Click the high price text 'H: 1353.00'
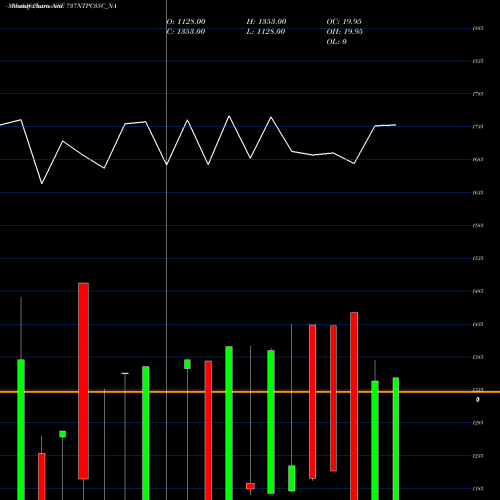 click(266, 22)
